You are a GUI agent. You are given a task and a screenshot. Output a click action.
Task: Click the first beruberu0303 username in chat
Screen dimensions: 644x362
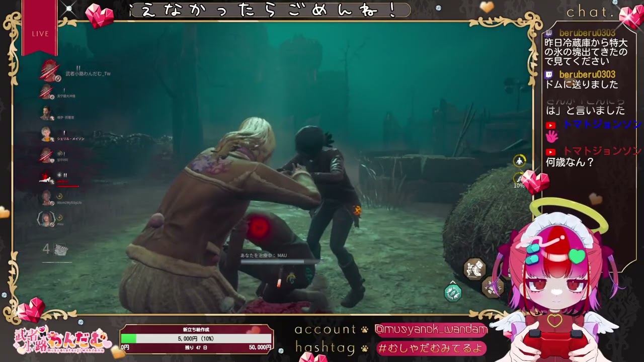pyautogui.click(x=587, y=33)
